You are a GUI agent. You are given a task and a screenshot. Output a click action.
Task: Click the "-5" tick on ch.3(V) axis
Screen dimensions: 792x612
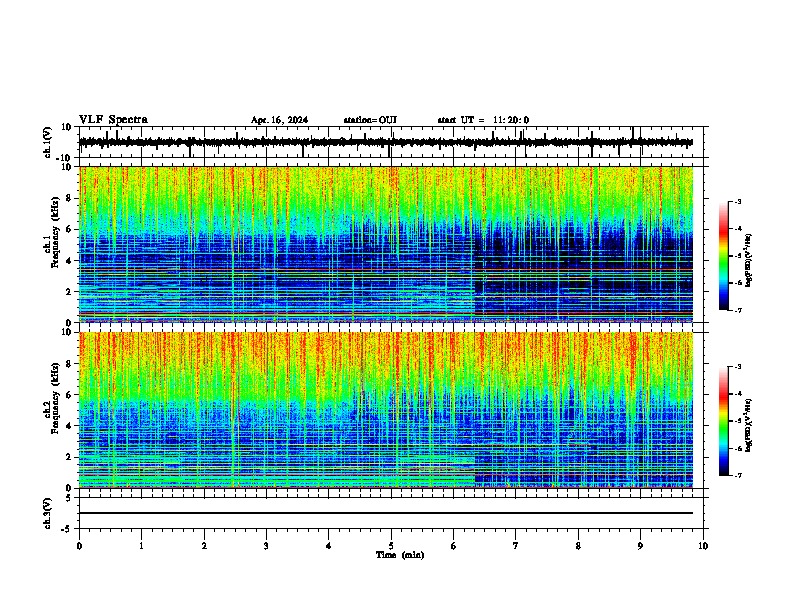[68, 529]
